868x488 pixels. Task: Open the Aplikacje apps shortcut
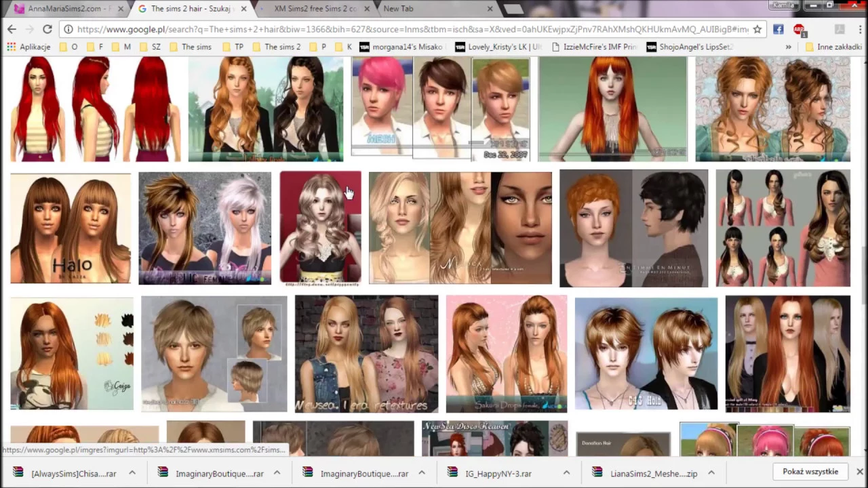click(x=28, y=47)
